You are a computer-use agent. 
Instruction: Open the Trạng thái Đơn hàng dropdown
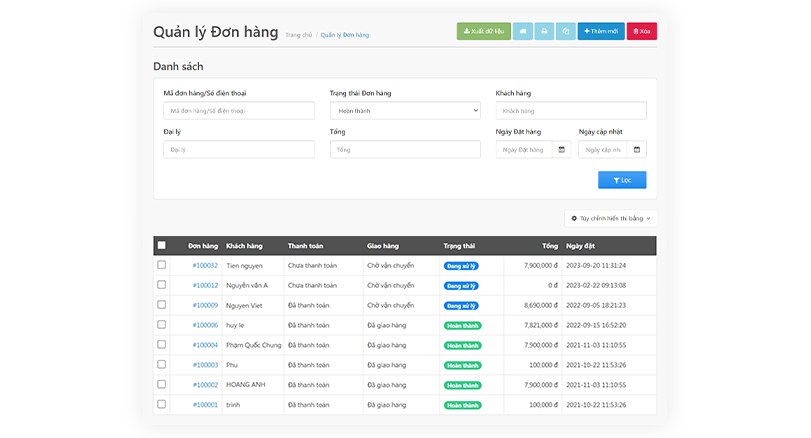click(406, 111)
